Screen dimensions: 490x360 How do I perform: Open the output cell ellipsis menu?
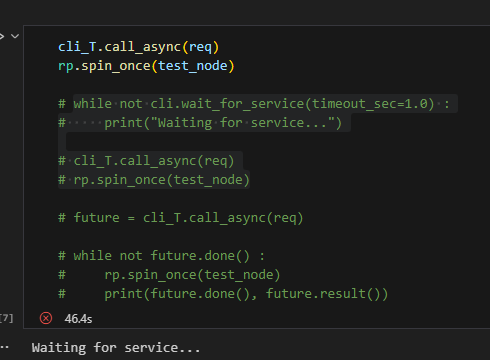point(5,347)
